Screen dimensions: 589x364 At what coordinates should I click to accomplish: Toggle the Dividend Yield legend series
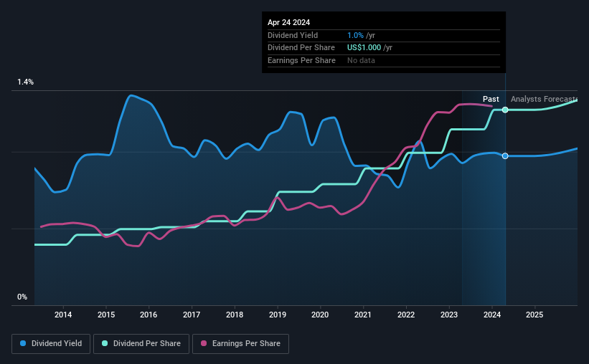tap(51, 344)
